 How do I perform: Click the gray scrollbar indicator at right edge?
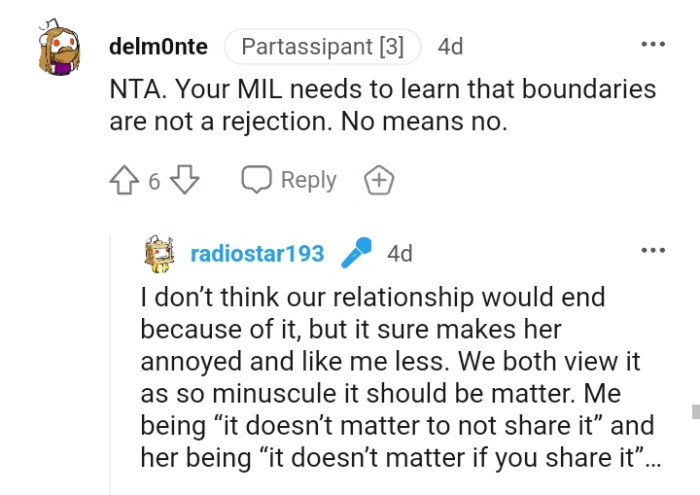point(696,412)
